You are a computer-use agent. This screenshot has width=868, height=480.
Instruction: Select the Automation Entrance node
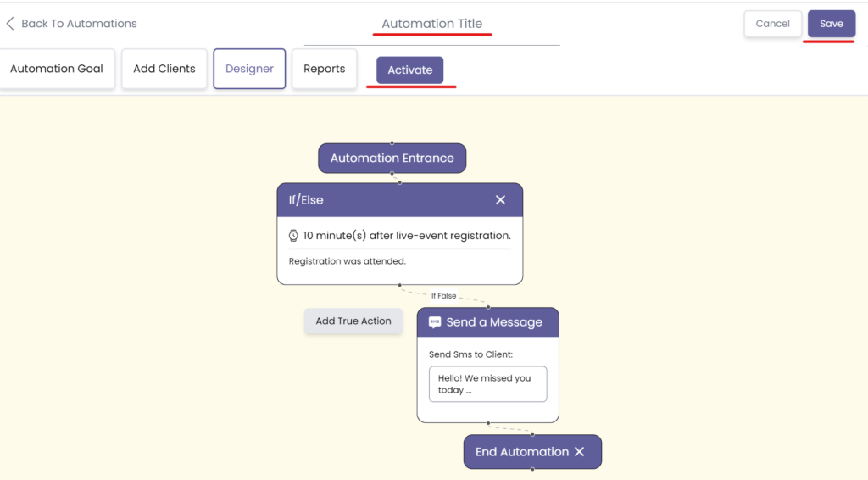(392, 159)
